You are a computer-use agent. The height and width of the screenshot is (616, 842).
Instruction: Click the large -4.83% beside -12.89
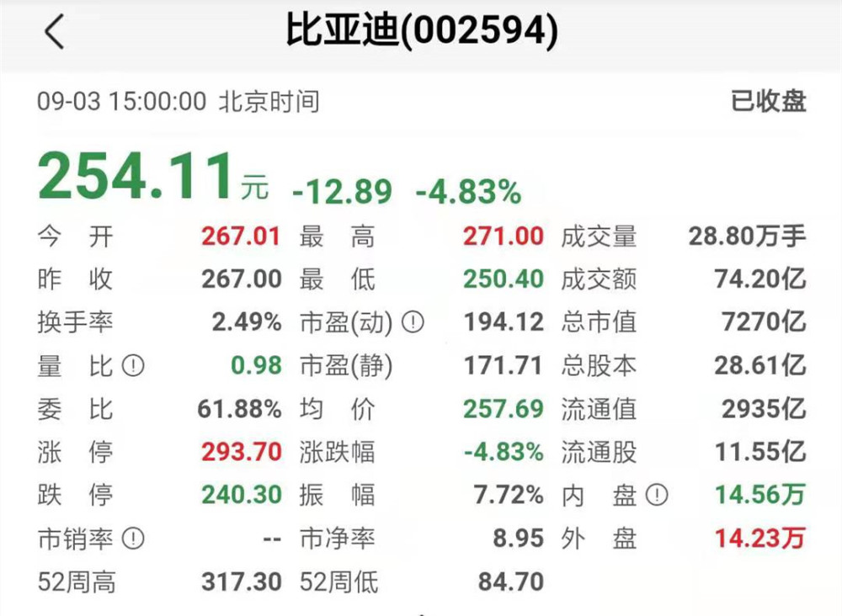point(468,192)
